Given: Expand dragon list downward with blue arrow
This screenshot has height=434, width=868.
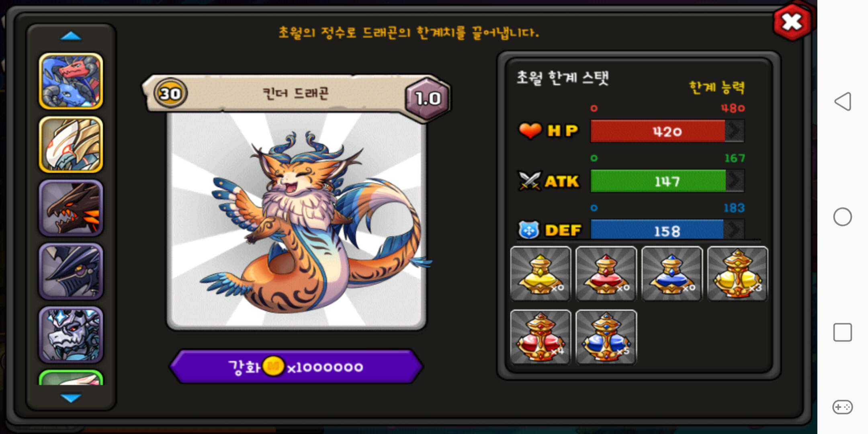Looking at the screenshot, I should pos(71,398).
